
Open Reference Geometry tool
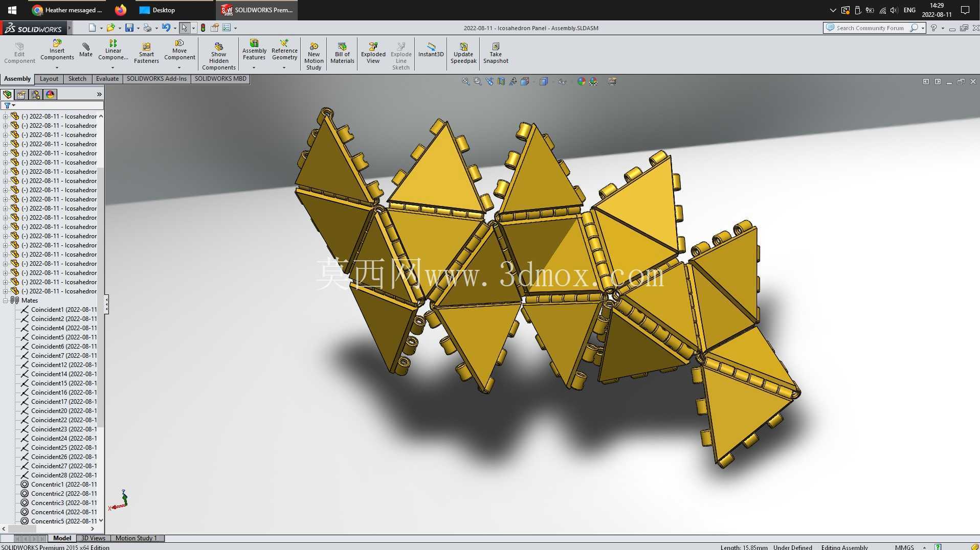284,50
